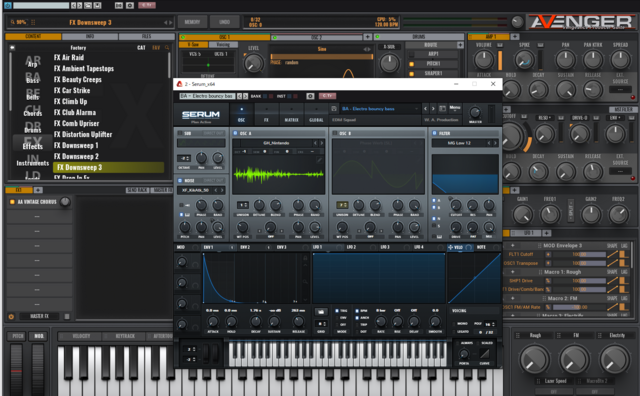Click the Avenger MOD wheel strip
Image resolution: width=640 pixels, height=396 pixels.
[x=38, y=369]
